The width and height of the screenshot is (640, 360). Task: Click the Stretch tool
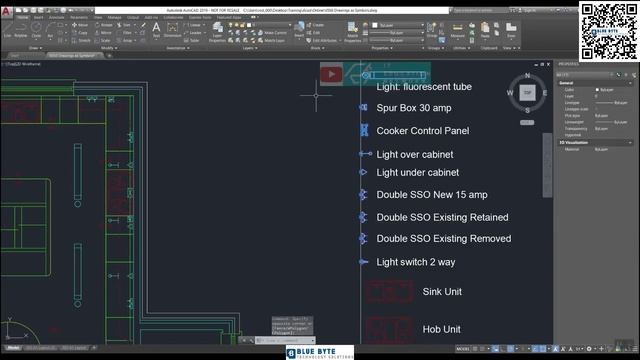tap(81, 40)
